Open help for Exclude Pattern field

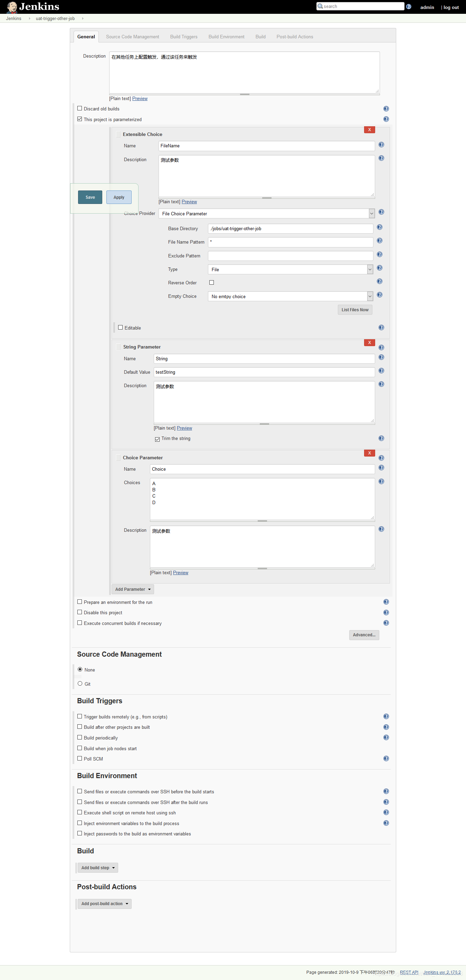click(x=380, y=255)
